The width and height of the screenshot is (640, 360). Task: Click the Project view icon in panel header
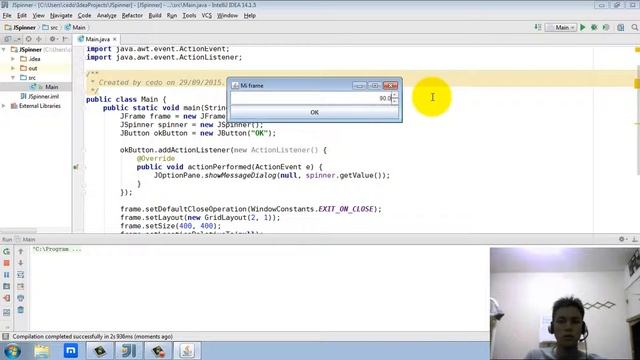(7, 39)
